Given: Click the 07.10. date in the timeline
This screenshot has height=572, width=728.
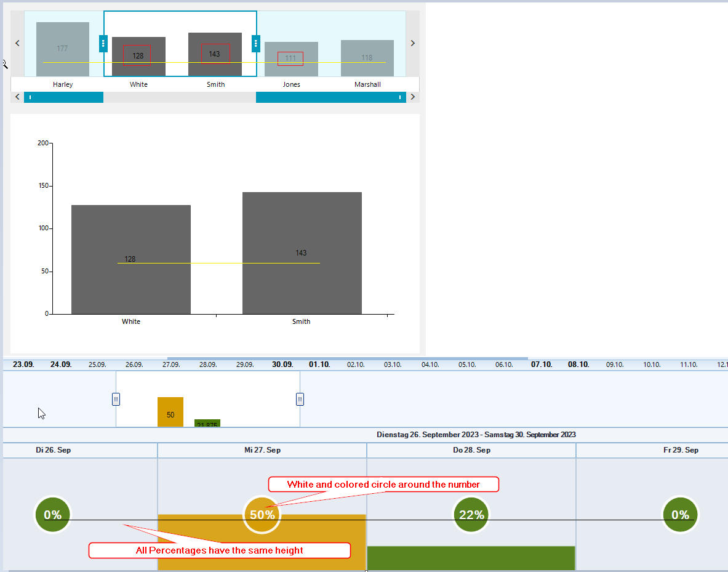Looking at the screenshot, I should tap(542, 365).
